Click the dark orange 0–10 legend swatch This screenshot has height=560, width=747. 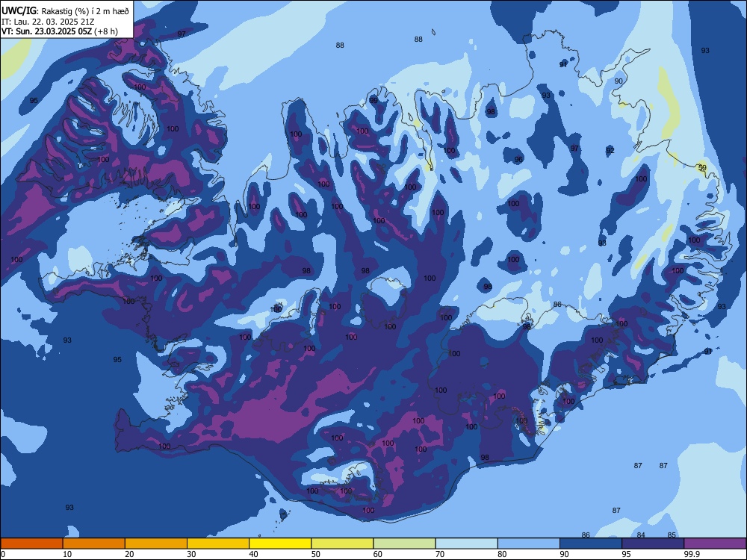31,544
